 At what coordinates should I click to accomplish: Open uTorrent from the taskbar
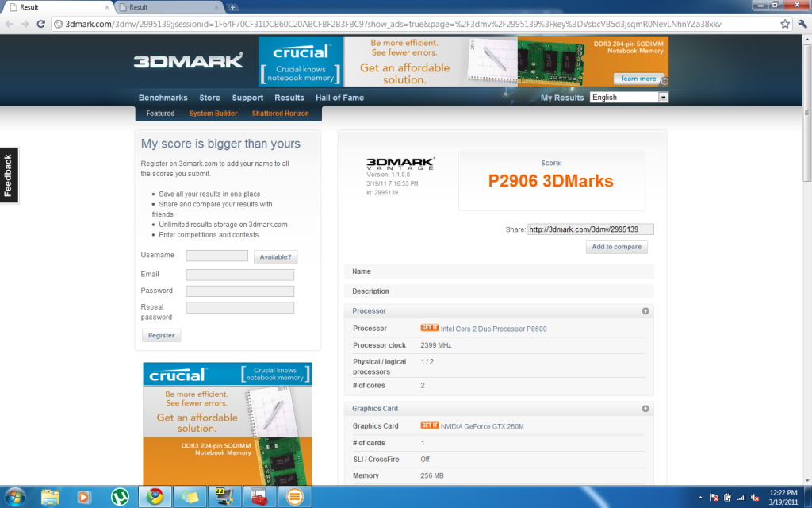[x=120, y=497]
